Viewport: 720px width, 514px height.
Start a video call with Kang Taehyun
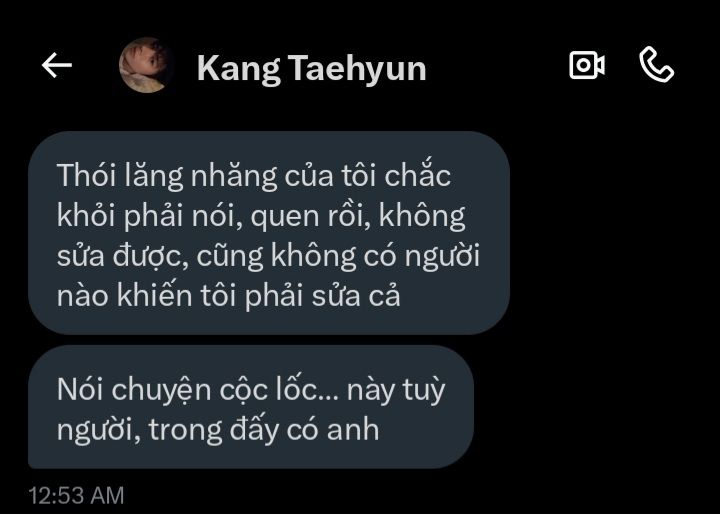(x=587, y=65)
